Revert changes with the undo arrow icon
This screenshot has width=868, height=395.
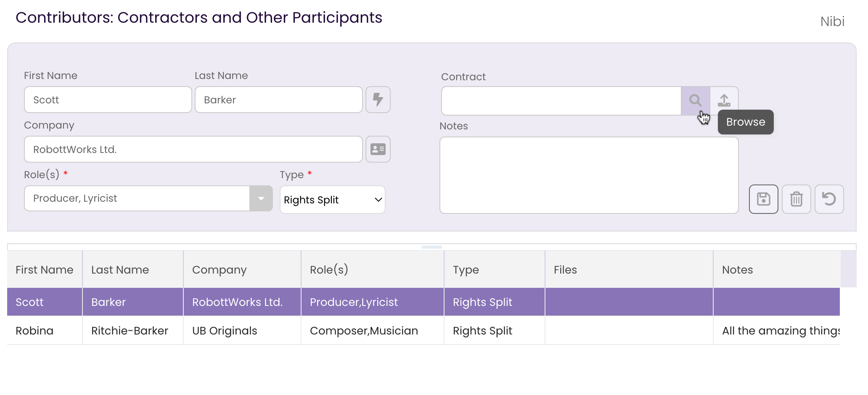tap(829, 199)
